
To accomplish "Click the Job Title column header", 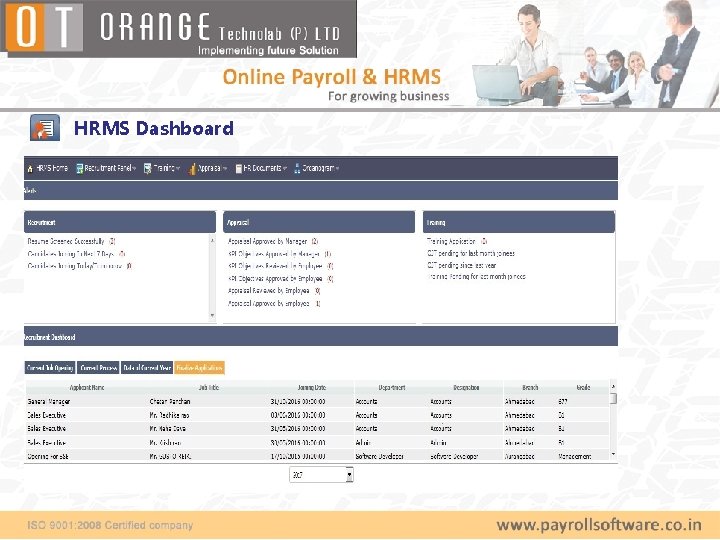I will 209,388.
